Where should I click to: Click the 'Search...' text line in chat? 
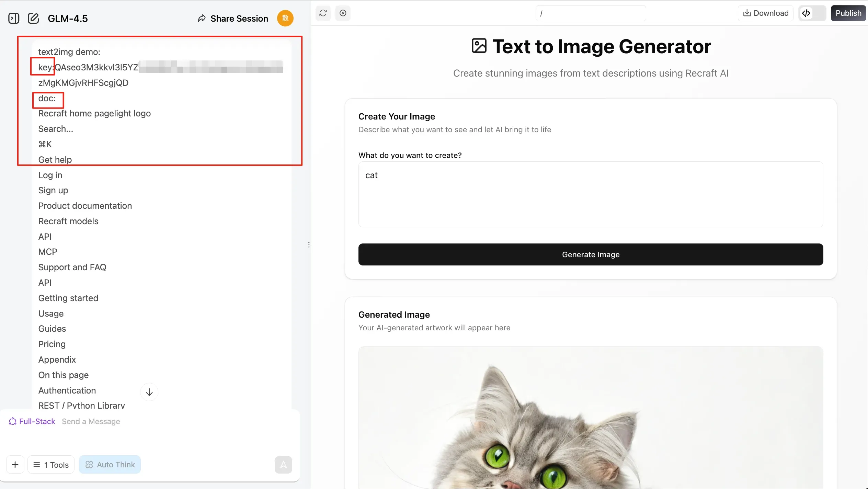click(x=56, y=129)
